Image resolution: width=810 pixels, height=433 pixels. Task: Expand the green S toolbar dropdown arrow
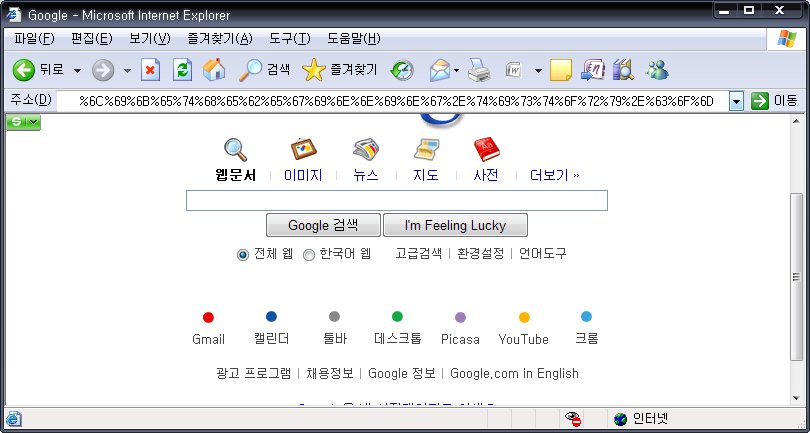(x=34, y=122)
